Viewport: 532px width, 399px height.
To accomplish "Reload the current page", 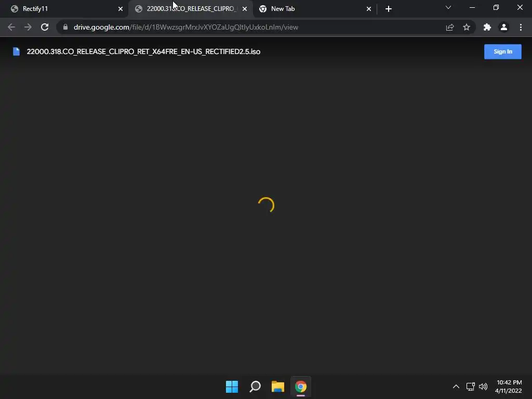I will coord(45,27).
